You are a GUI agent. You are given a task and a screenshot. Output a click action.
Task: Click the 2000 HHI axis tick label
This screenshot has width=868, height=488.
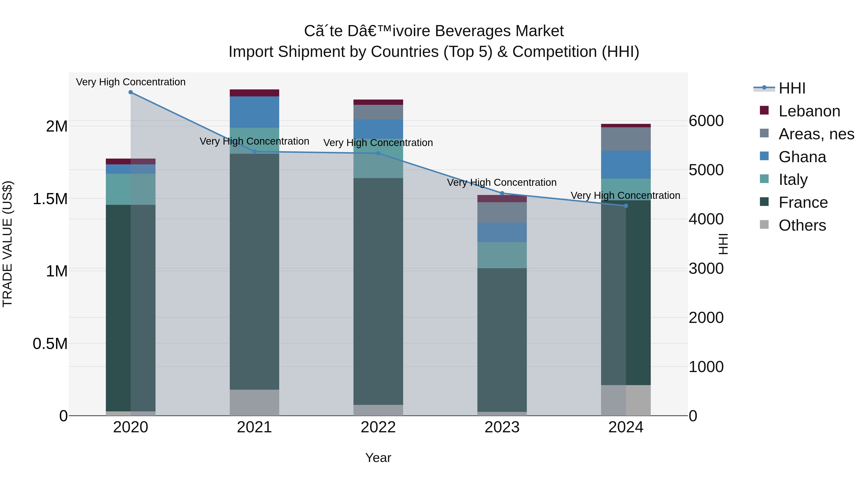pos(706,318)
